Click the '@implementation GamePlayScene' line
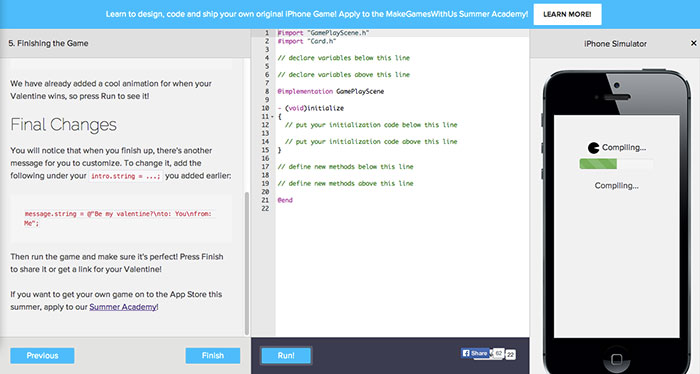The width and height of the screenshot is (700, 374). 331,91
